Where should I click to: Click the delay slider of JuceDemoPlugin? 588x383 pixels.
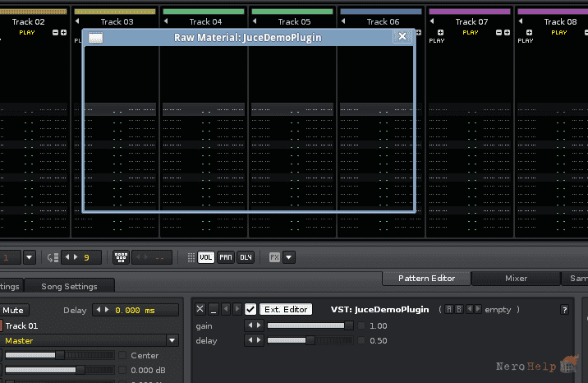(310, 340)
